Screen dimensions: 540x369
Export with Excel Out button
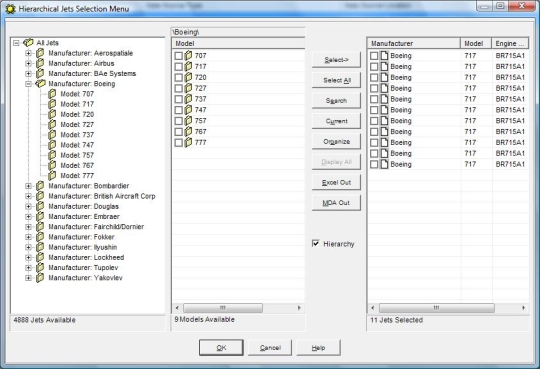pyautogui.click(x=336, y=182)
